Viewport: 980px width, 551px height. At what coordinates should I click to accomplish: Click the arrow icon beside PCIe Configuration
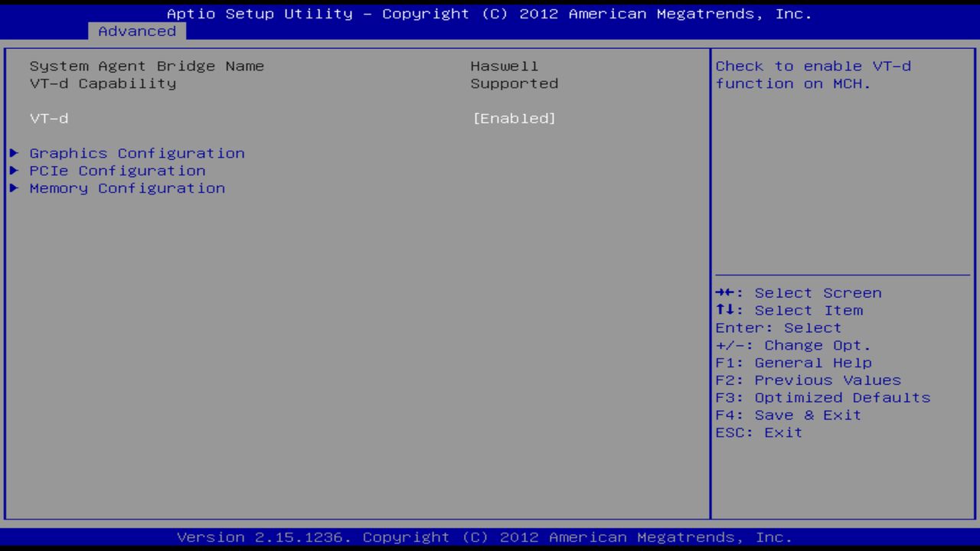pos(14,171)
